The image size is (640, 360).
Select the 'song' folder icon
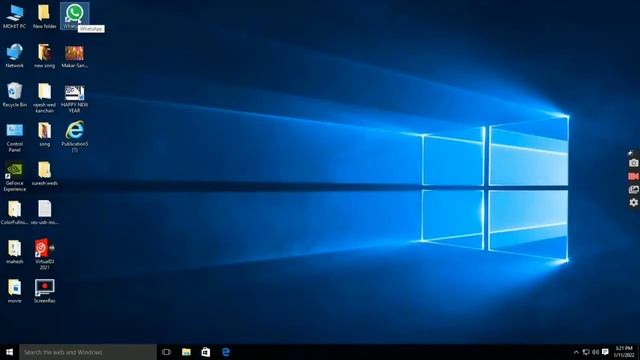(44, 134)
